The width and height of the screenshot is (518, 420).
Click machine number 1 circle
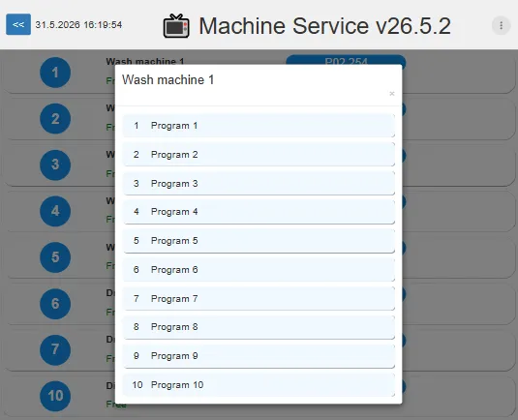coord(55,73)
